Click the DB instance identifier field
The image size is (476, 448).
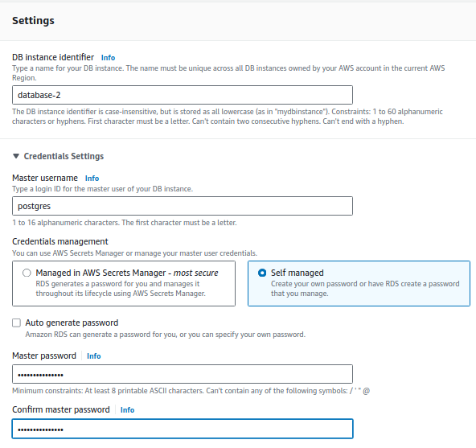coord(183,95)
